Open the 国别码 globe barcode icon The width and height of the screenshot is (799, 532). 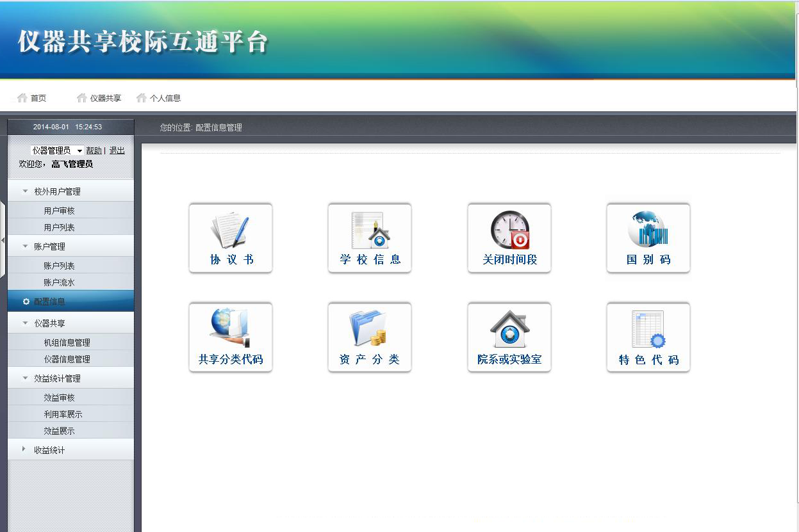[648, 238]
